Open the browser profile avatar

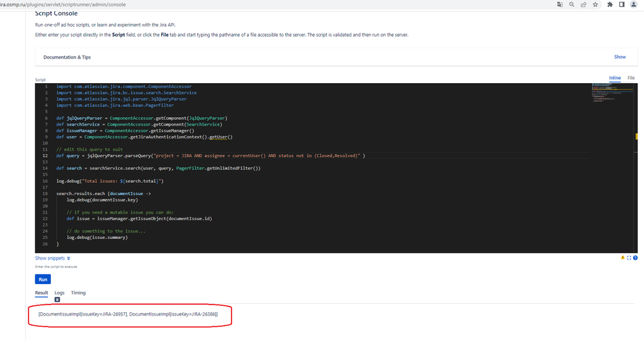coord(633,5)
